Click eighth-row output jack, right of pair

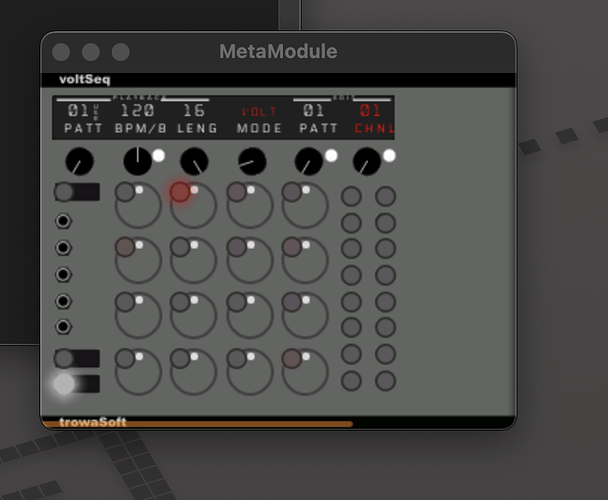coord(385,381)
